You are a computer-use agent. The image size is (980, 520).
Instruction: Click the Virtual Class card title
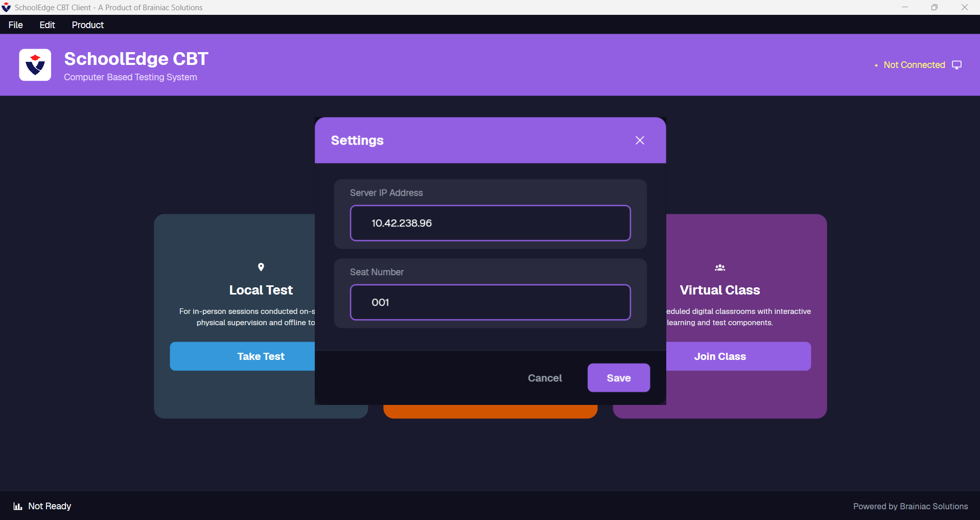click(x=720, y=290)
